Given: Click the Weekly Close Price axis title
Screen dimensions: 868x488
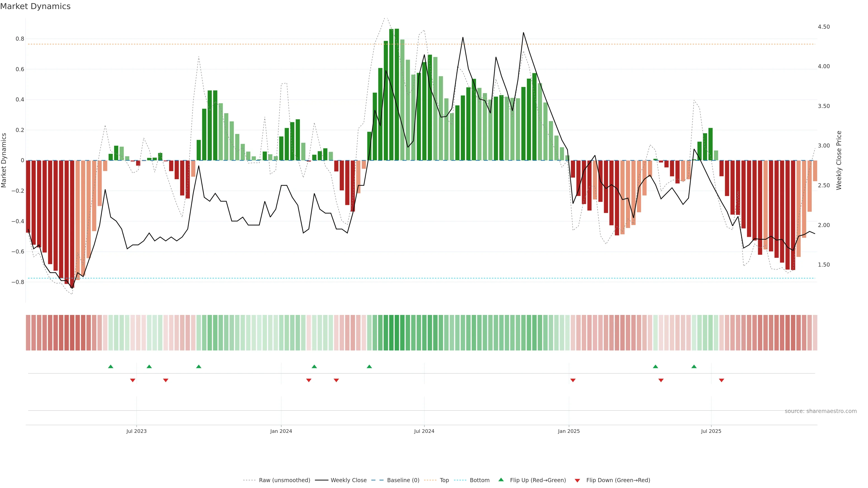Looking at the screenshot, I should 839,160.
